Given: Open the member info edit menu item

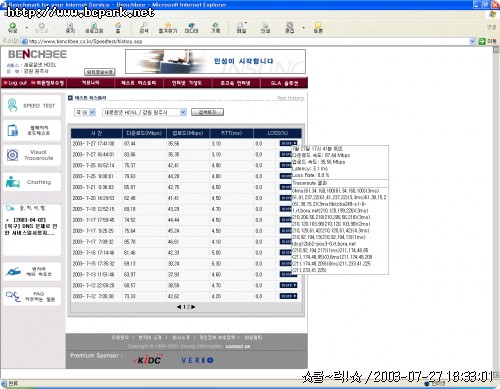Looking at the screenshot, I should 47,83.
